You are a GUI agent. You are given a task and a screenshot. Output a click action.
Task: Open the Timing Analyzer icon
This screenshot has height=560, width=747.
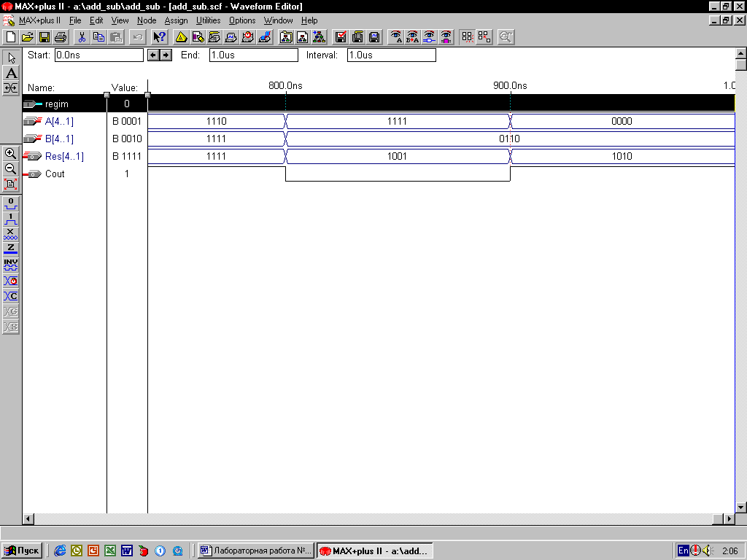pyautogui.click(x=248, y=37)
